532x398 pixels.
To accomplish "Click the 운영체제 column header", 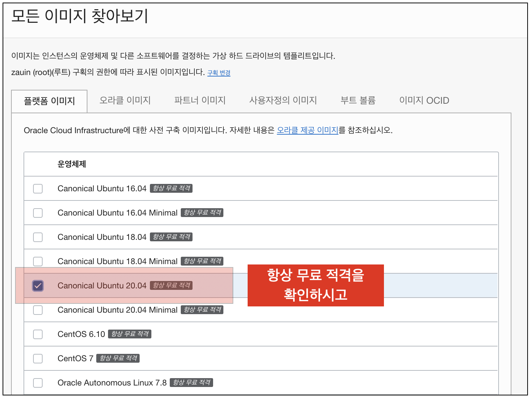I will pos(72,164).
